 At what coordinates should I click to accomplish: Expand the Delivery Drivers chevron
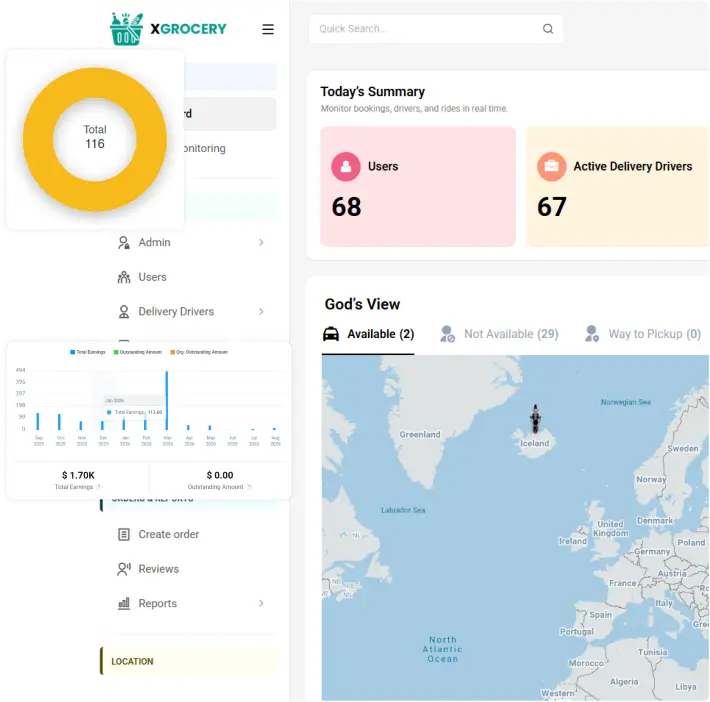pyautogui.click(x=261, y=312)
